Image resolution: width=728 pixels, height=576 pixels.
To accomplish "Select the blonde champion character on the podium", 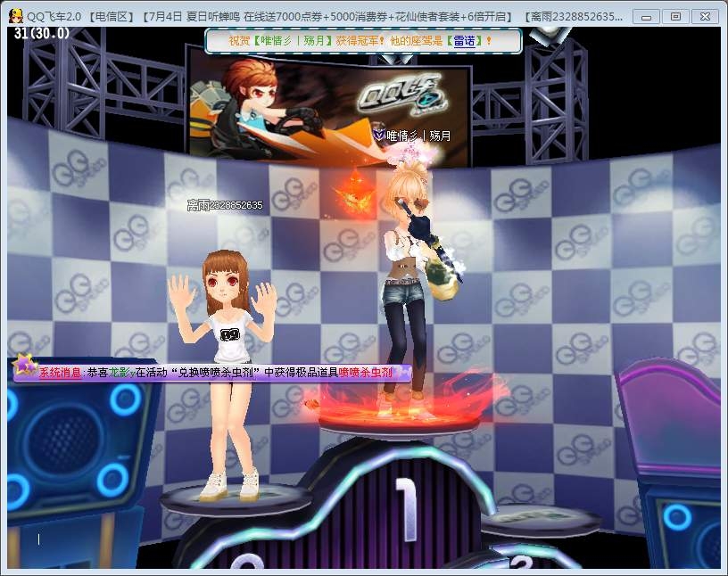I will [x=411, y=288].
